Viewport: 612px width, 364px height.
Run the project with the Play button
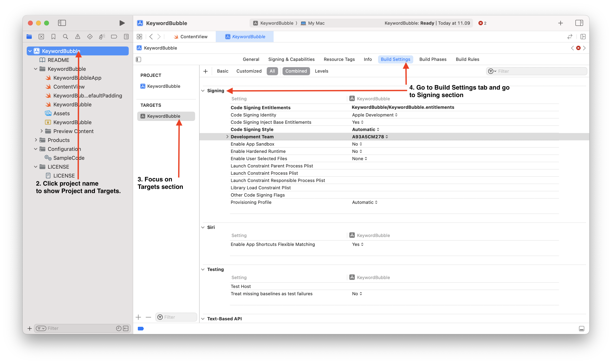(x=122, y=23)
